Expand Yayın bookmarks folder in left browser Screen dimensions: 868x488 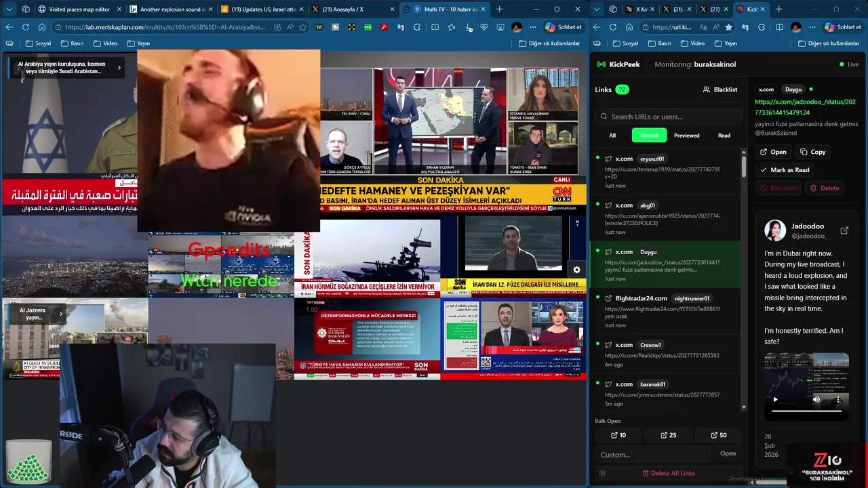139,43
